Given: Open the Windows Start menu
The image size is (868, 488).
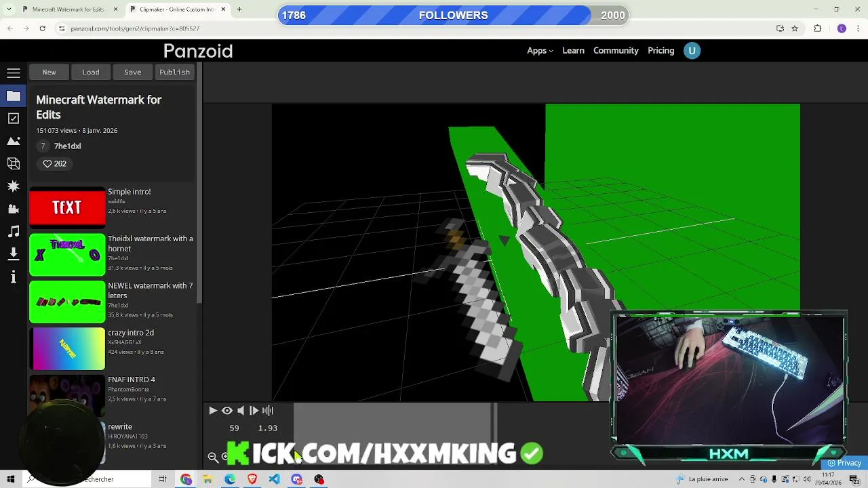Looking at the screenshot, I should [11, 479].
